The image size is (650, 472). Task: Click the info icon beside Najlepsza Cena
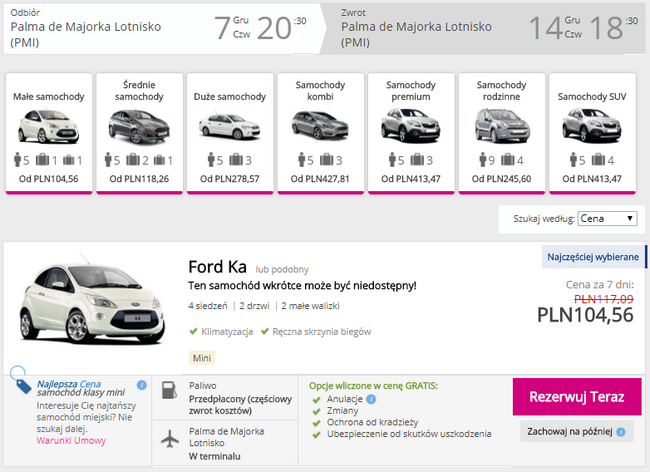click(142, 385)
